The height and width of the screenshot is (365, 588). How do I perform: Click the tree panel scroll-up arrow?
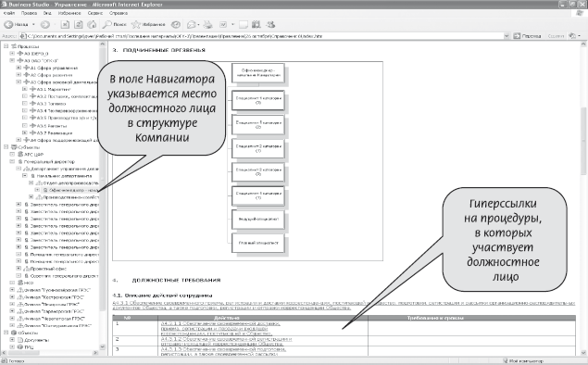coord(103,44)
